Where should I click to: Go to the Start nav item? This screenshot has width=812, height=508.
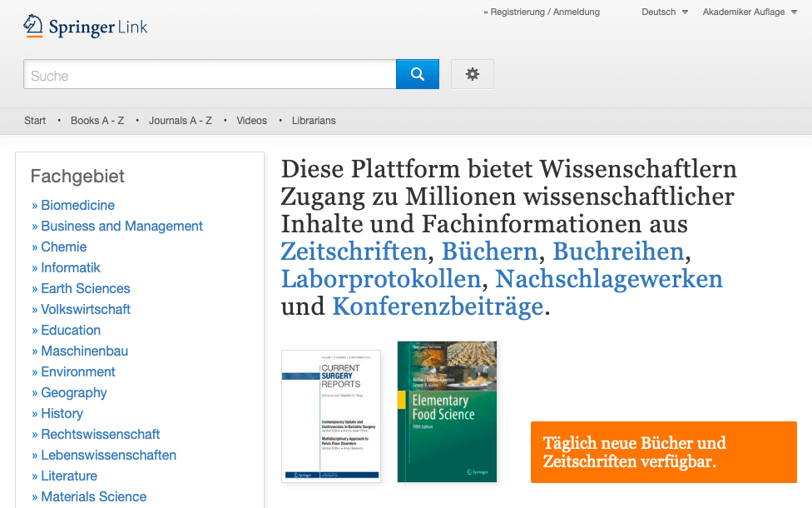click(x=35, y=120)
